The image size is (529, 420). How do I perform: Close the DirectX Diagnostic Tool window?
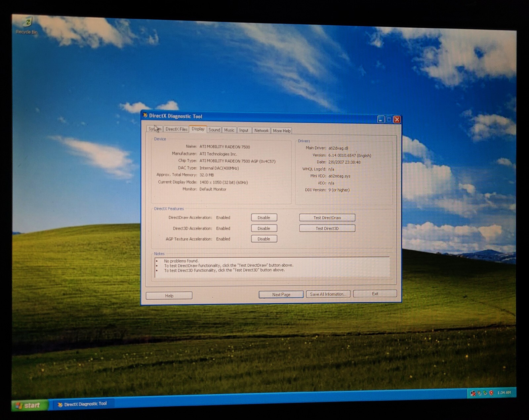pyautogui.click(x=397, y=119)
